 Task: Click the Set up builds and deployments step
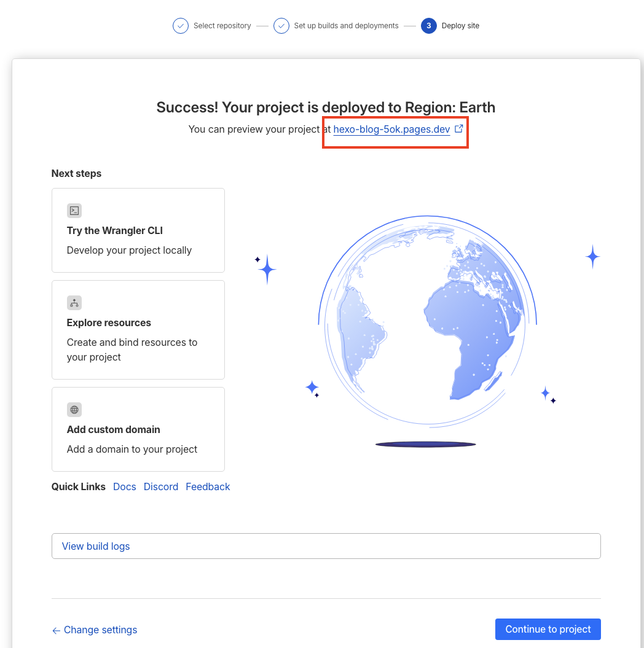click(346, 26)
